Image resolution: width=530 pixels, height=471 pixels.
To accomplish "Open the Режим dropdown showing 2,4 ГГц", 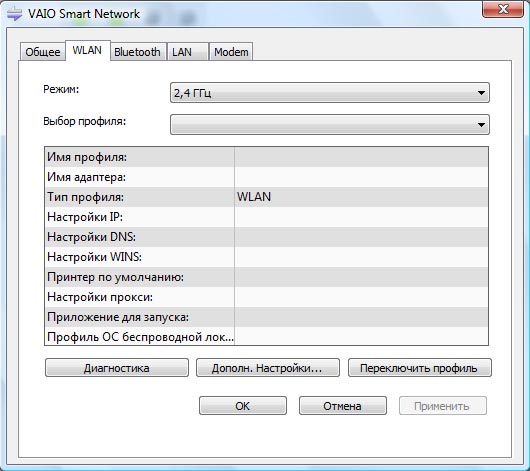I will coord(330,93).
